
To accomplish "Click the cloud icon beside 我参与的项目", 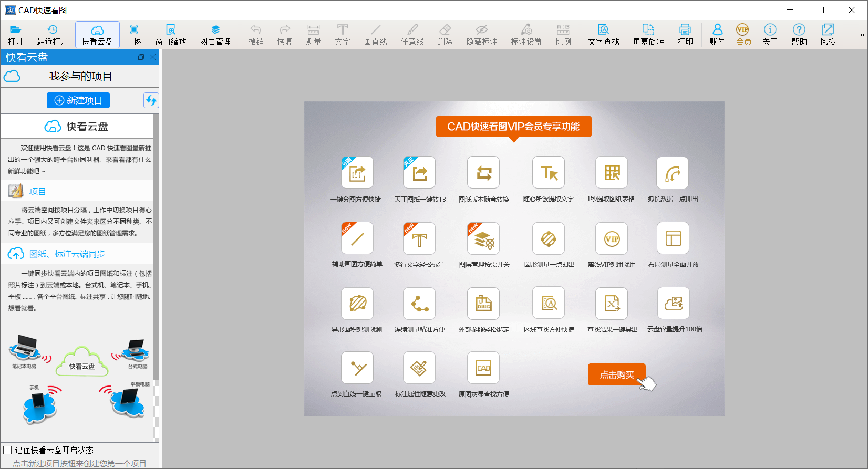I will click(12, 76).
